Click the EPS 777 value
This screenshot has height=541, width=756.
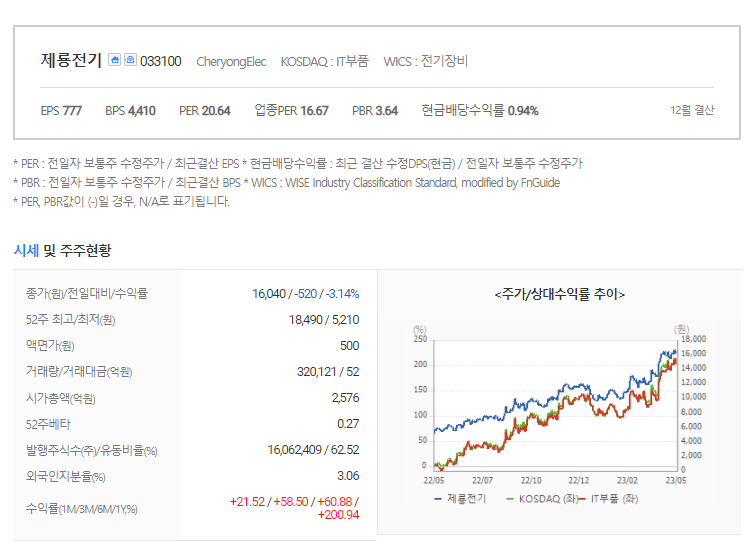point(61,111)
